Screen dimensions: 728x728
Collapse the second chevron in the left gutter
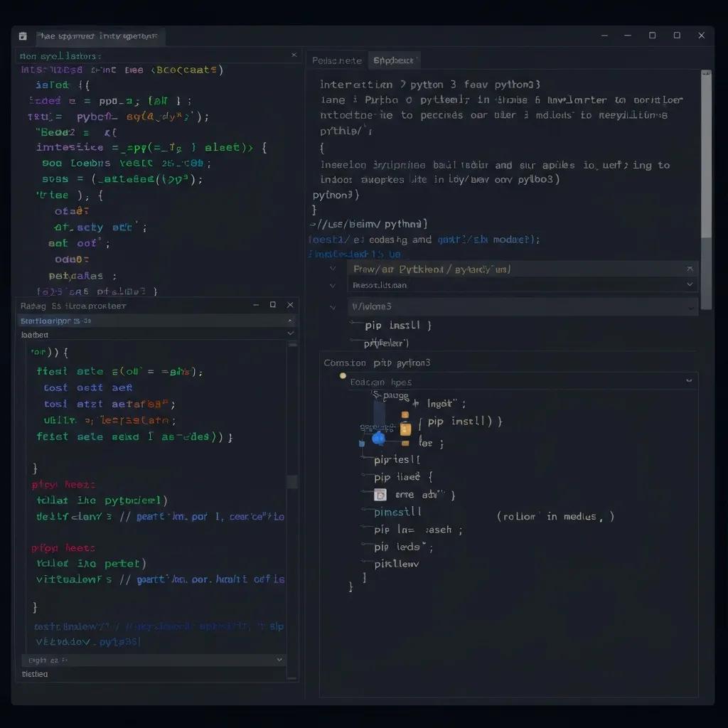[333, 285]
